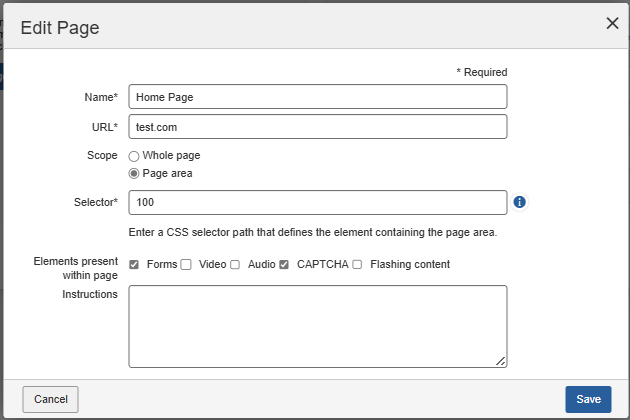Click the URL* field label

[x=104, y=127]
